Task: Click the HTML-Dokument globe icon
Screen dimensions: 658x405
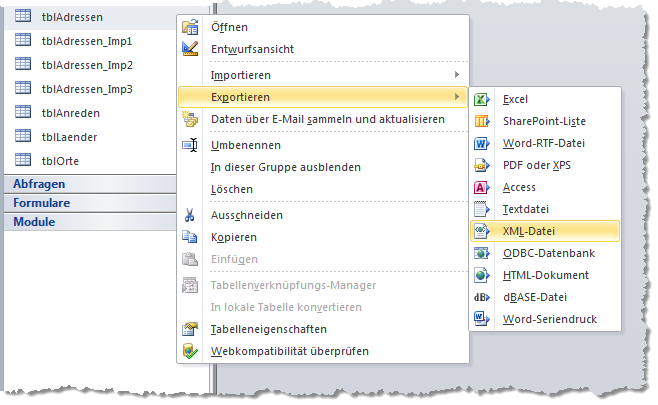Action: coord(481,275)
